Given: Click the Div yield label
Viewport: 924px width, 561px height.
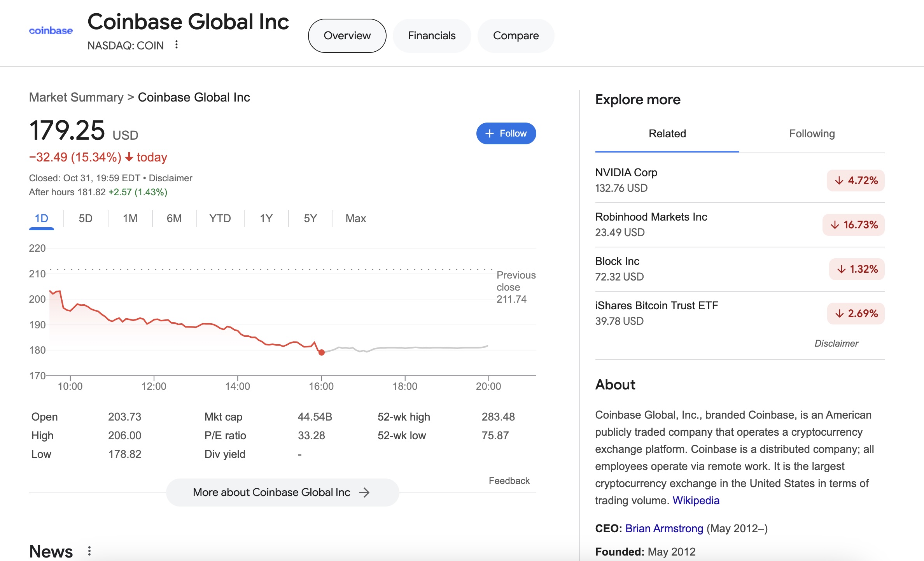Looking at the screenshot, I should (x=225, y=454).
